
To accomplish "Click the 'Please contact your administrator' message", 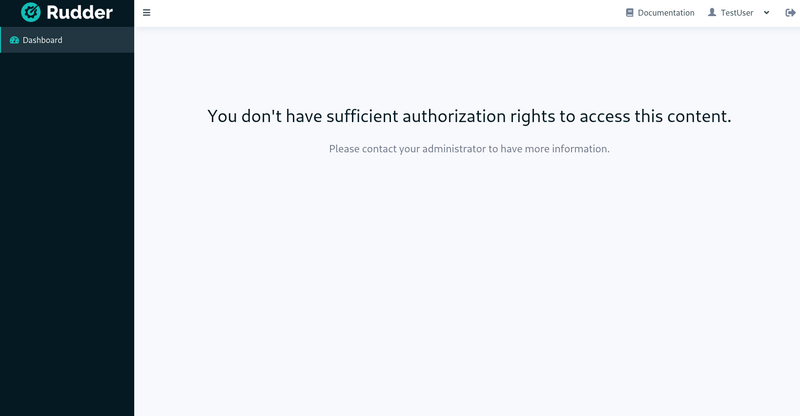I will pos(469,149).
